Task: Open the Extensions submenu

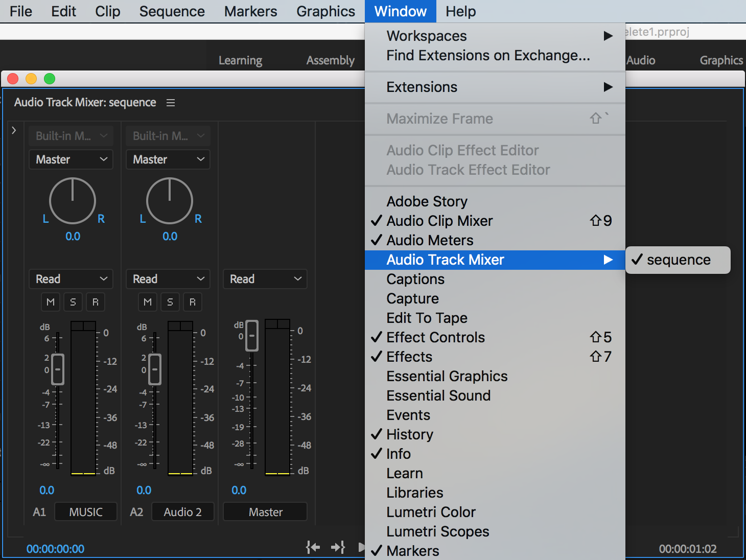Action: point(495,87)
